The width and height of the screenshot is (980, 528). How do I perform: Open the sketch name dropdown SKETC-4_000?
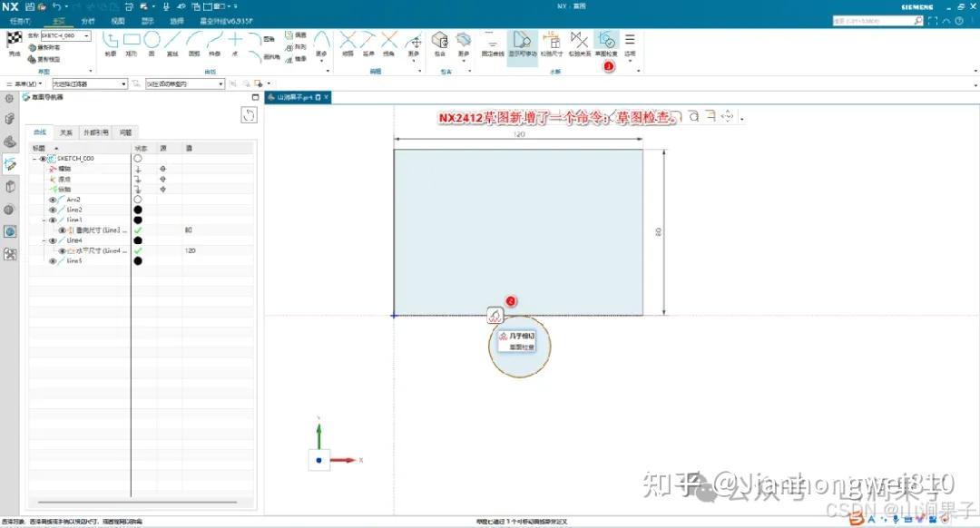[86, 35]
